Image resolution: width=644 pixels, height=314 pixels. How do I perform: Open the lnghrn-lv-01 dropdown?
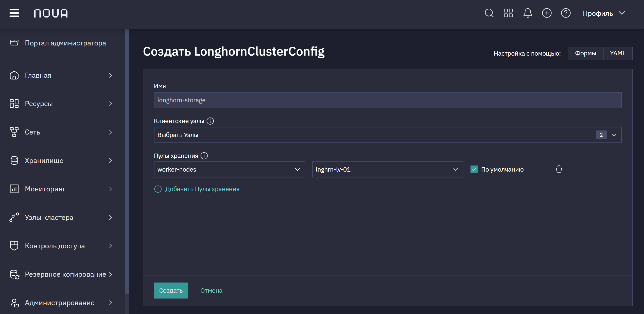(x=388, y=169)
